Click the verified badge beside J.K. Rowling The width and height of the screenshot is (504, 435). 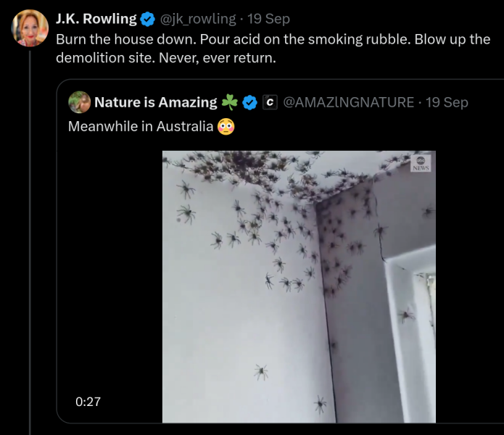[147, 20]
